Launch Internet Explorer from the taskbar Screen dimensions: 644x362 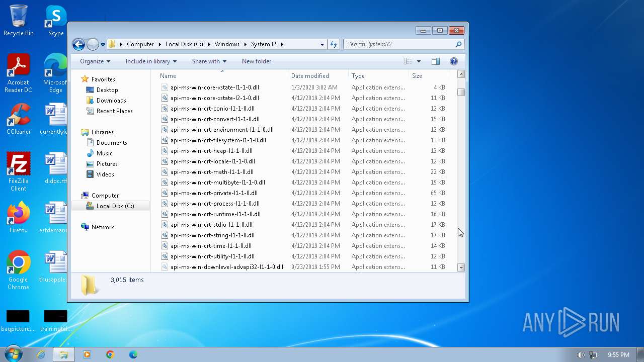(x=41, y=354)
